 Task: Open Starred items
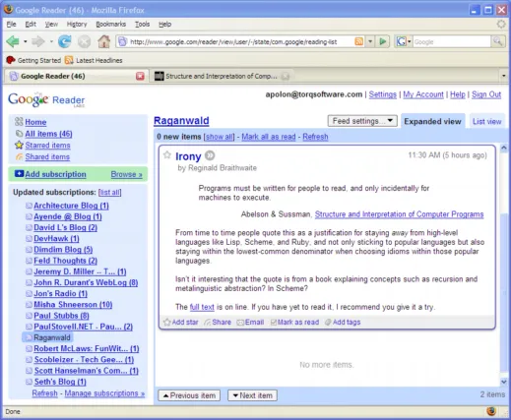[x=47, y=146]
